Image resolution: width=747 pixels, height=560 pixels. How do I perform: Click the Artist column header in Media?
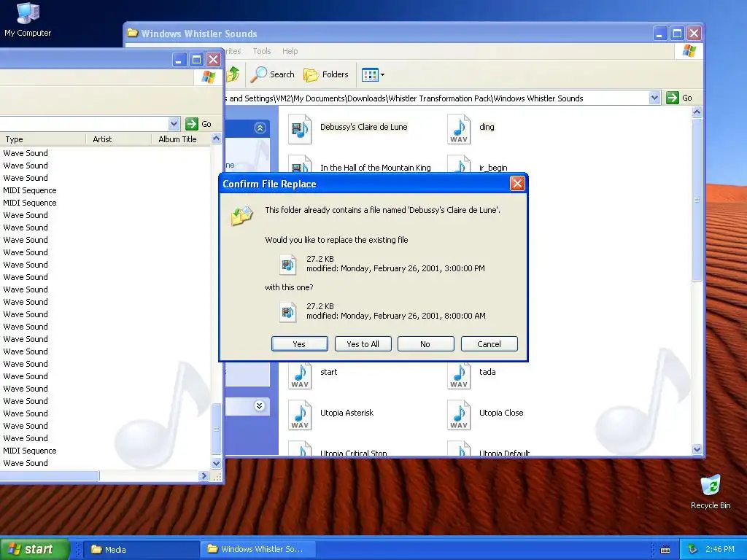119,139
